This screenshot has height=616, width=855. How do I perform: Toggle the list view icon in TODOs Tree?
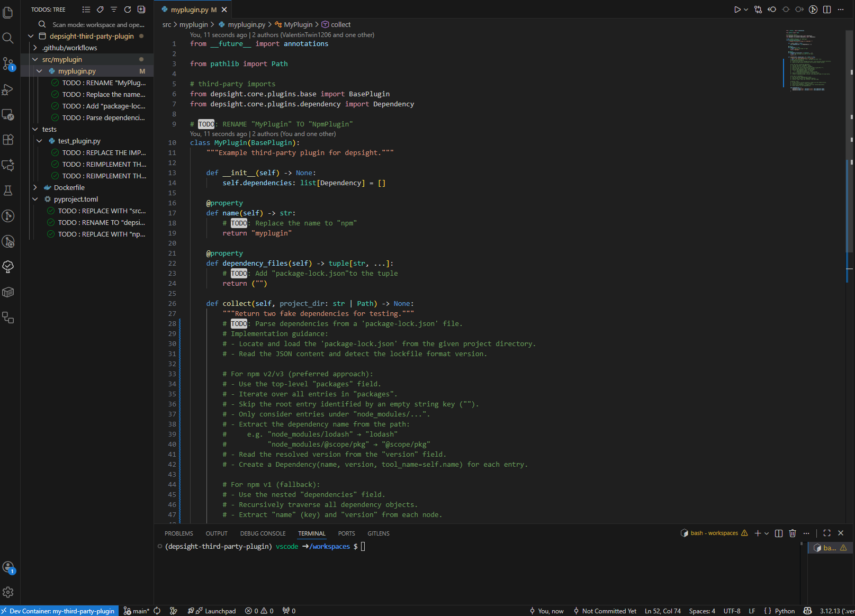(x=86, y=10)
